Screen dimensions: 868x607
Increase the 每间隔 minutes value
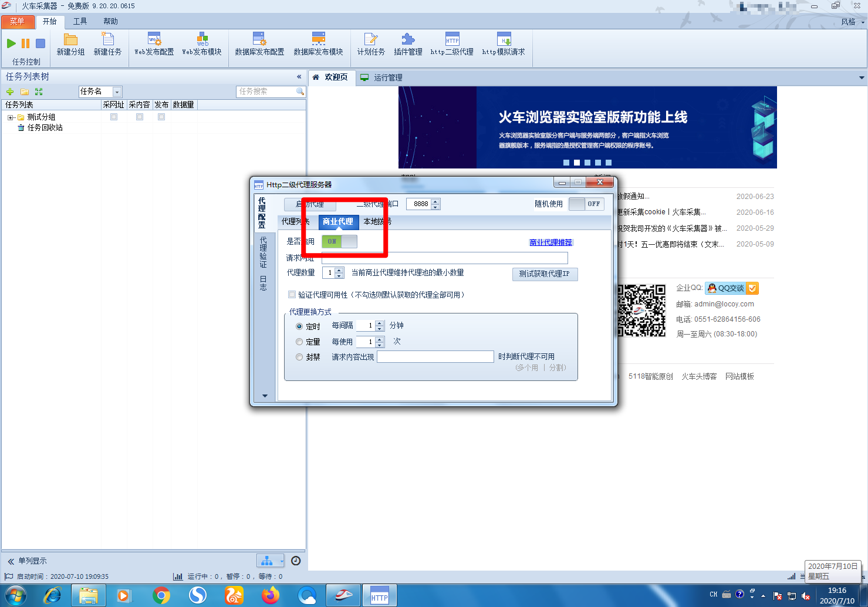pos(380,323)
